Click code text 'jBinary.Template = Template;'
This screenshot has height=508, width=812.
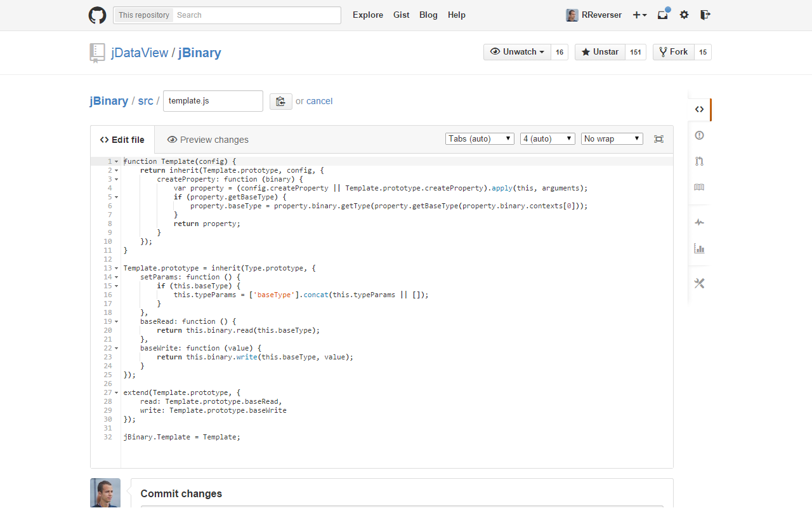(182, 437)
